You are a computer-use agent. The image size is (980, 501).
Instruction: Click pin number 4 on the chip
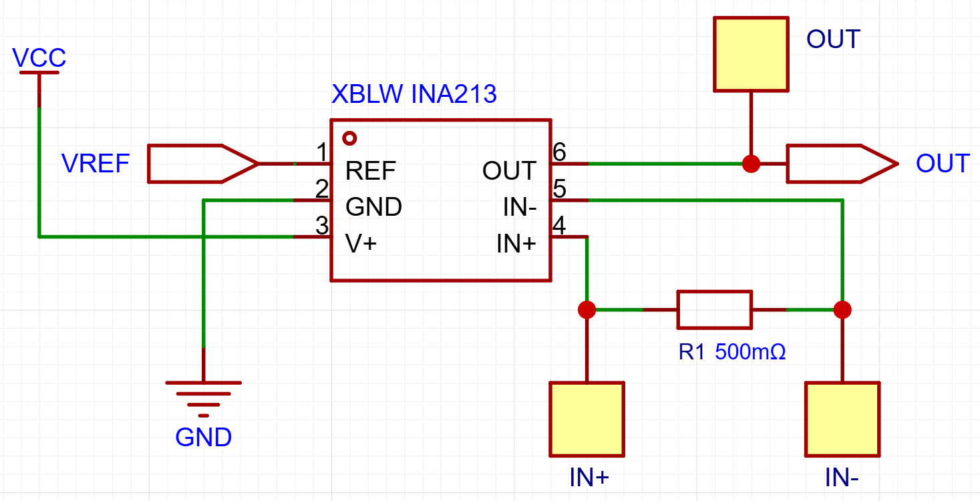(x=560, y=226)
